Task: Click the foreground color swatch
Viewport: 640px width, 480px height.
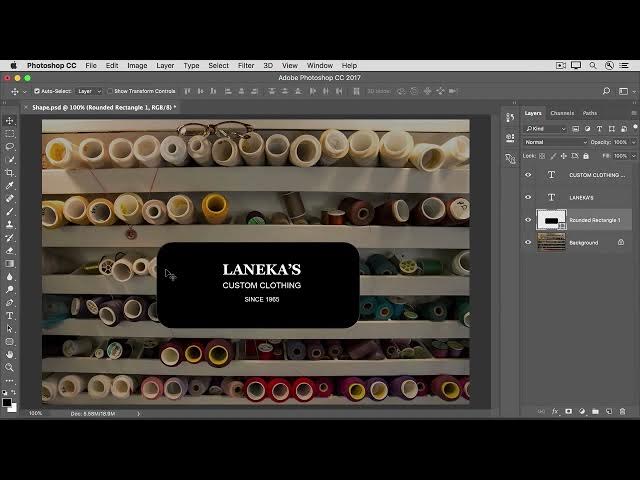Action: pyautogui.click(x=6, y=402)
